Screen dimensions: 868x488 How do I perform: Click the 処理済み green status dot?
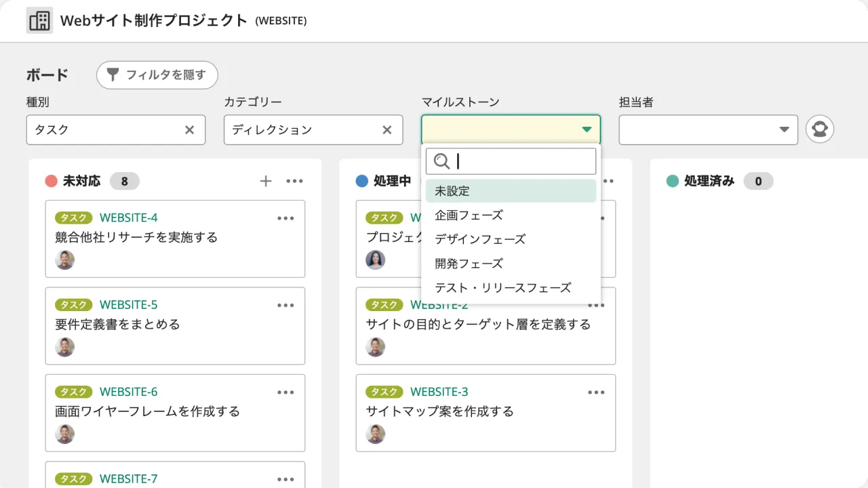tap(673, 181)
